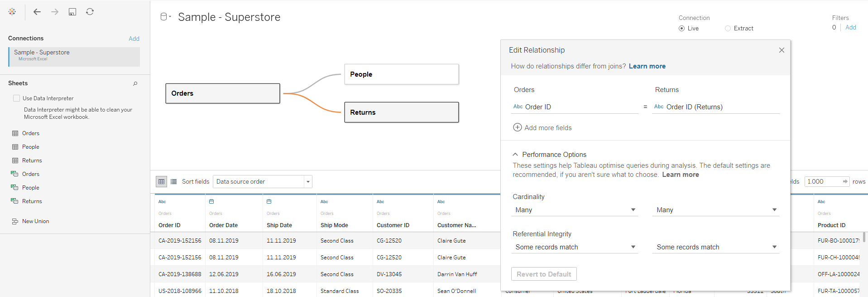868x297 pixels.
Task: Open Returns referential integrity dropdown
Action: (x=716, y=247)
